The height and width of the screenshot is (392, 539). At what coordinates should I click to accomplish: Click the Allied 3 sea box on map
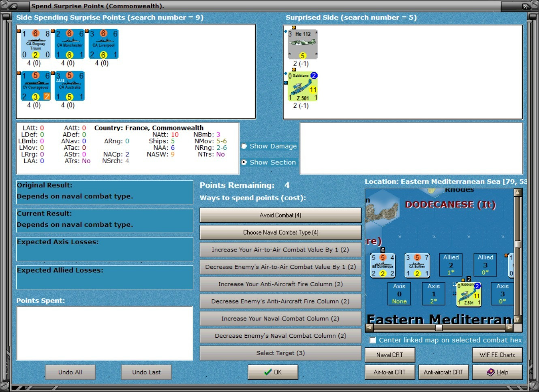(x=486, y=265)
